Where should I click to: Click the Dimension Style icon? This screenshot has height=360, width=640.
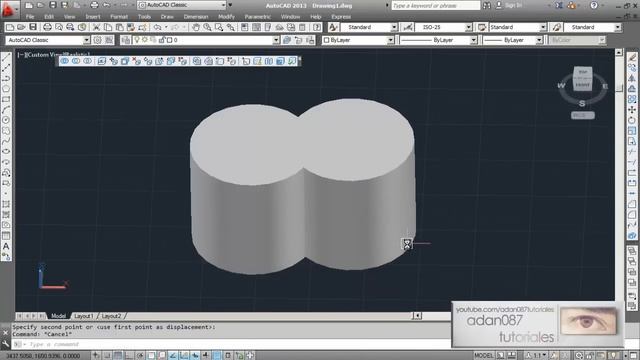[x=408, y=27]
